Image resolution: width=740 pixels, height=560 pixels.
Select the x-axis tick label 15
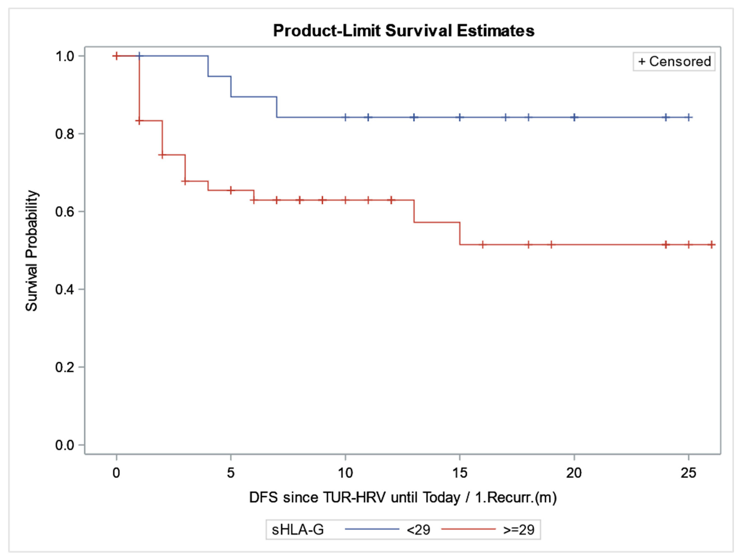(460, 473)
